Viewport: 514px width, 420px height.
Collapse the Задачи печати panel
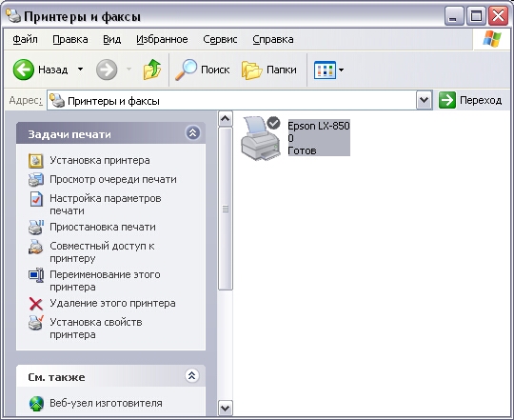coord(192,133)
